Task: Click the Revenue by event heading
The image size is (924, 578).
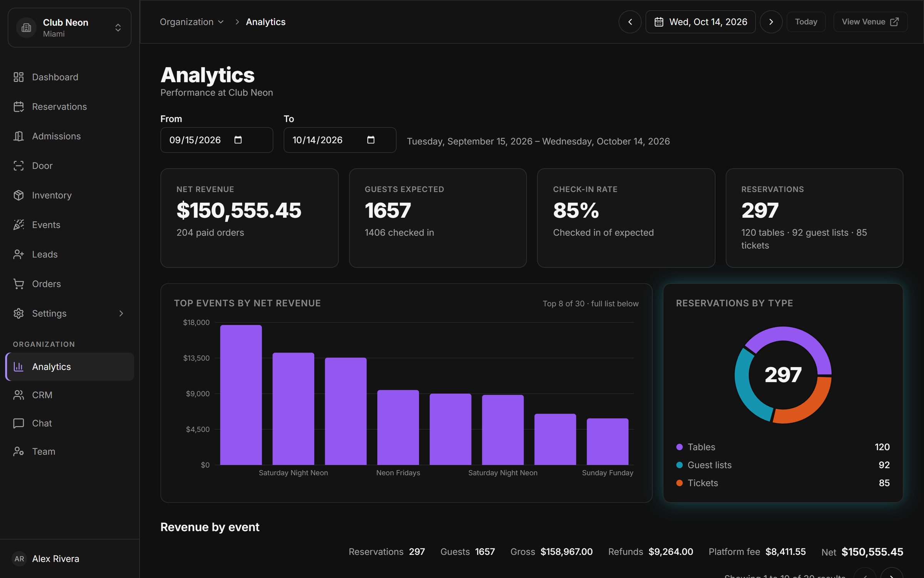Action: point(210,527)
